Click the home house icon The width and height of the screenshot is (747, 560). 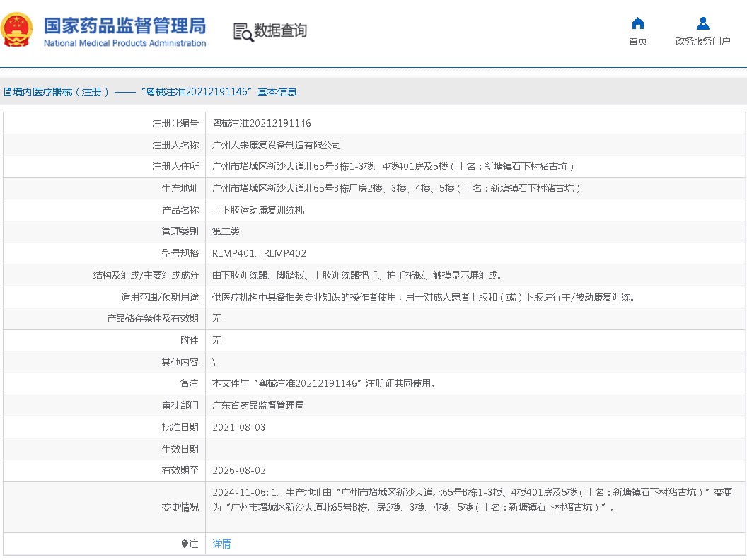point(638,23)
